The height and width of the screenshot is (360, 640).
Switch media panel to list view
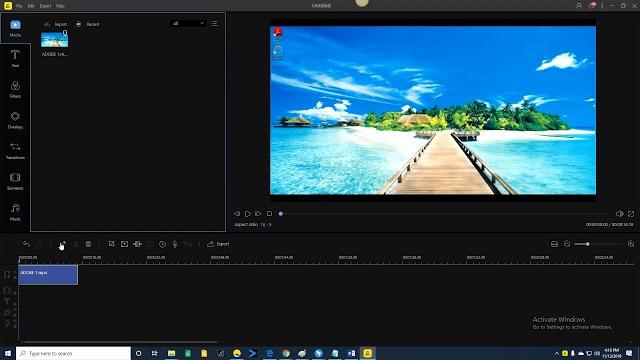pyautogui.click(x=214, y=24)
